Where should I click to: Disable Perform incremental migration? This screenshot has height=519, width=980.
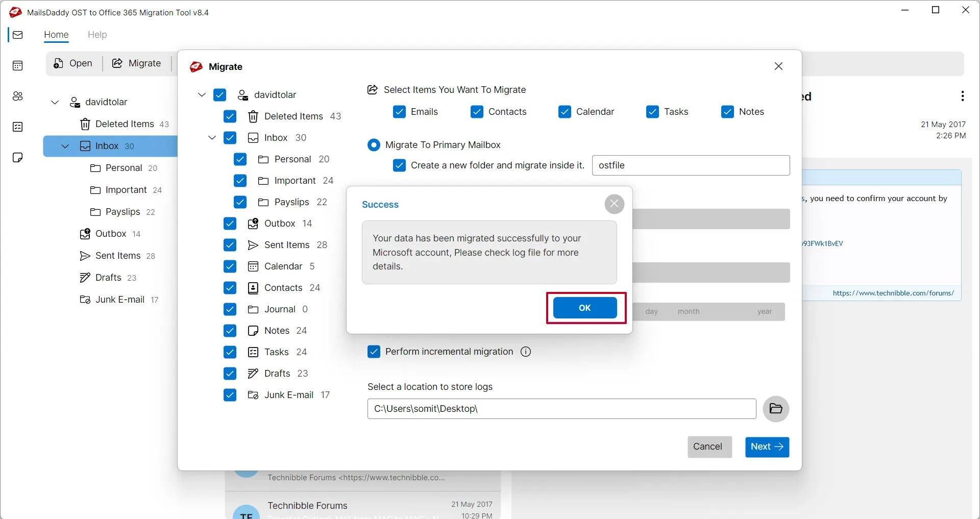(x=374, y=352)
